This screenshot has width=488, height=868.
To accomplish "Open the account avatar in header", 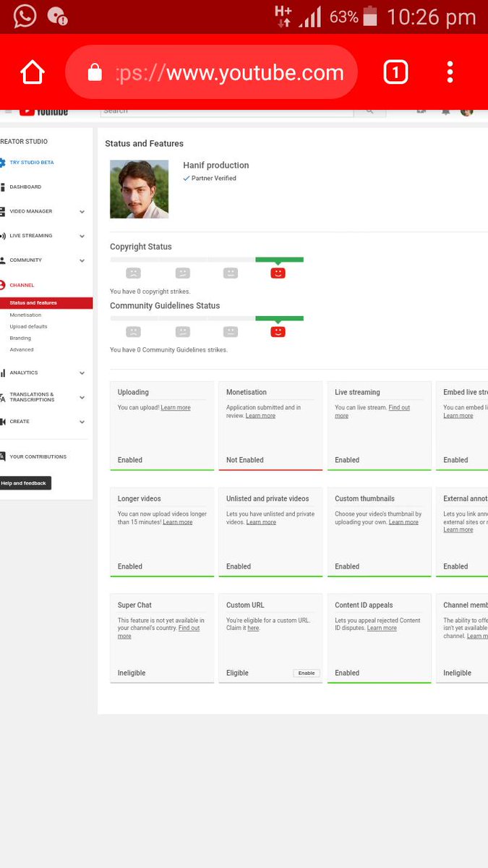I will [466, 111].
